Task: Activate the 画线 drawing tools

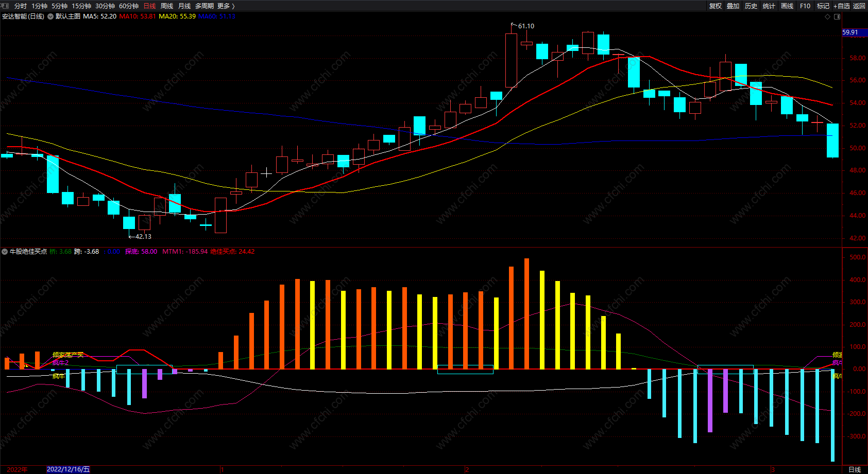Action: coord(787,6)
